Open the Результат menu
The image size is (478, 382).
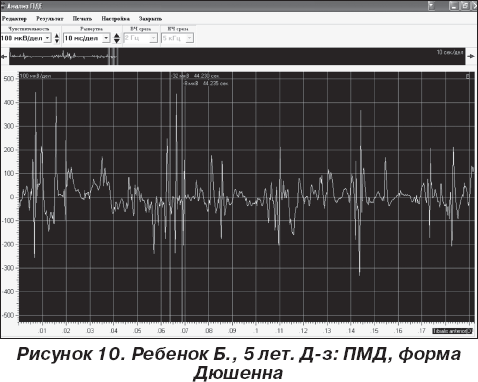50,19
